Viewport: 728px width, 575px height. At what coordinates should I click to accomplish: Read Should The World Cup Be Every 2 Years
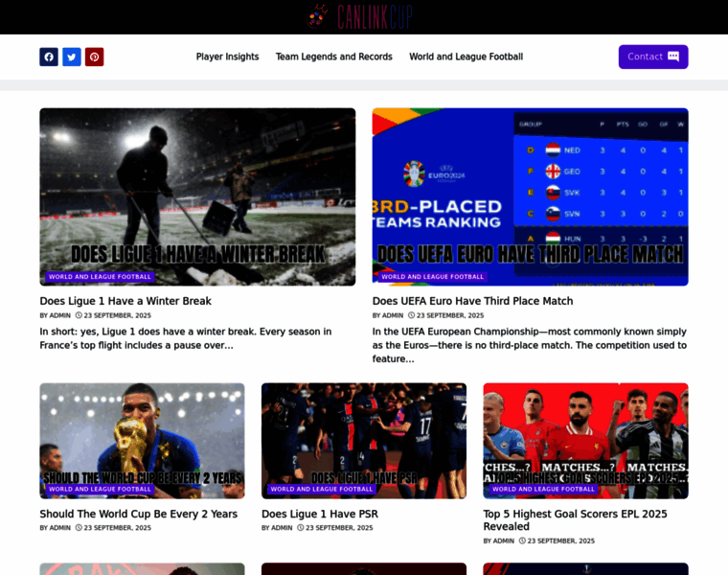coord(138,514)
